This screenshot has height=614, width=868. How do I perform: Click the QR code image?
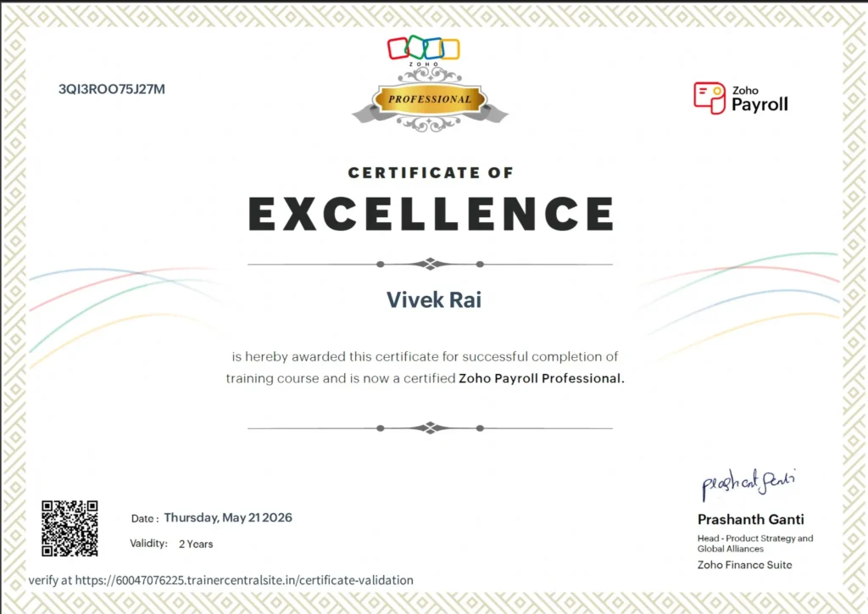point(70,528)
